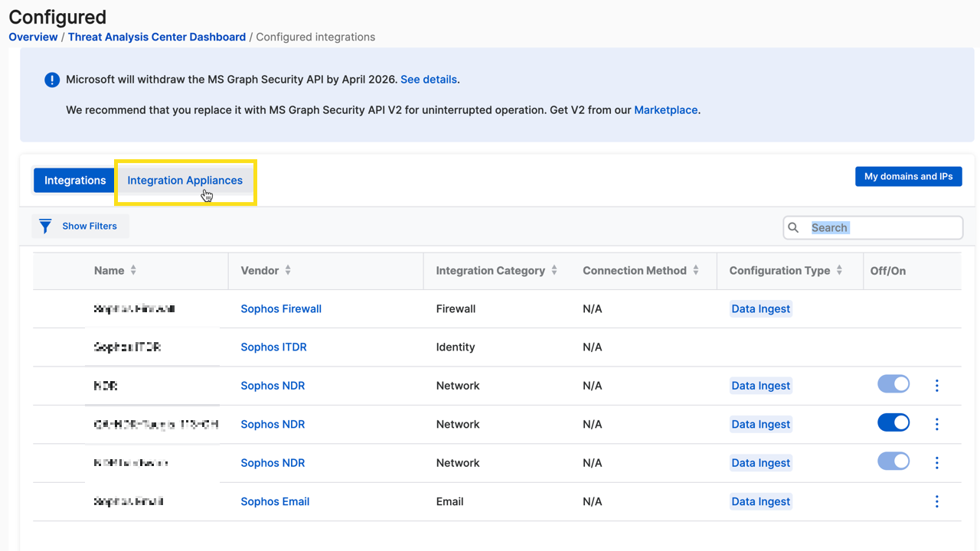Image resolution: width=980 pixels, height=551 pixels.
Task: Click the magnifier icon in the search box
Action: click(794, 227)
